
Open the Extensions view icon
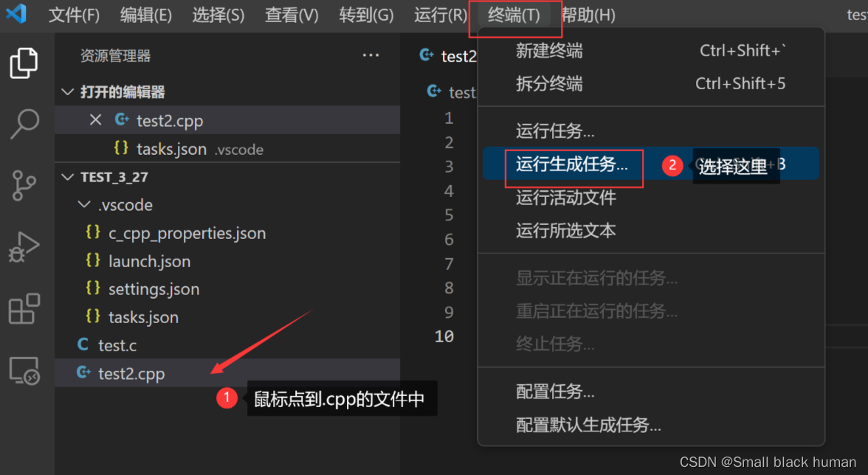pos(24,308)
